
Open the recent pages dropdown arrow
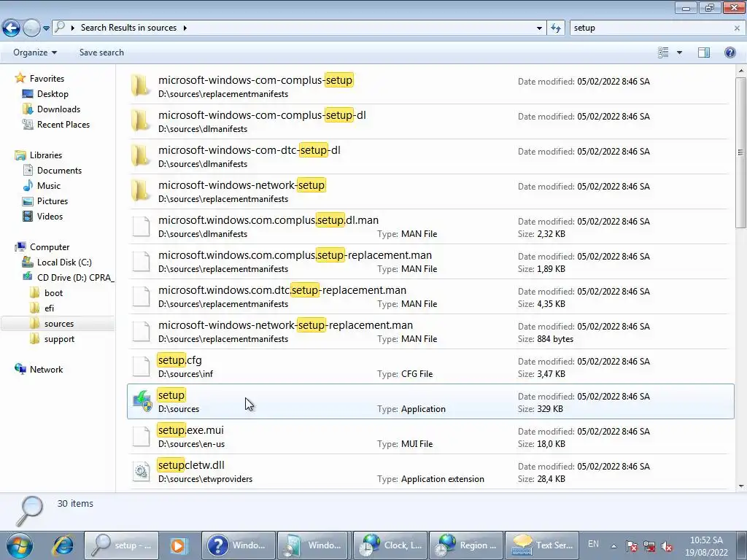click(x=46, y=28)
